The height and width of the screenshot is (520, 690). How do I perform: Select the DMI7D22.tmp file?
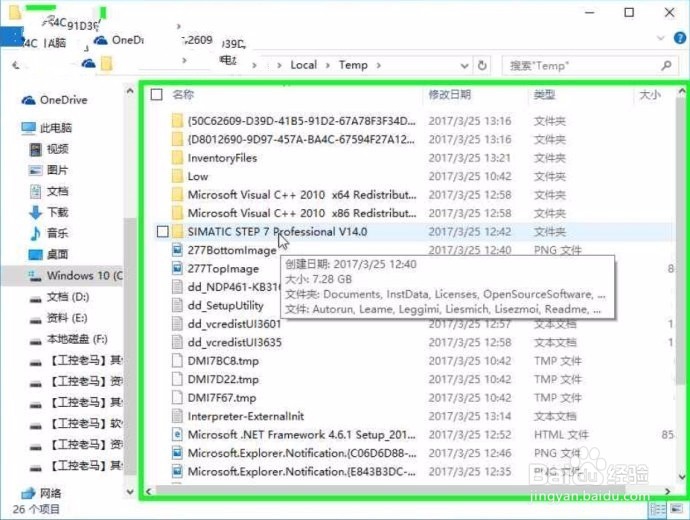(223, 379)
